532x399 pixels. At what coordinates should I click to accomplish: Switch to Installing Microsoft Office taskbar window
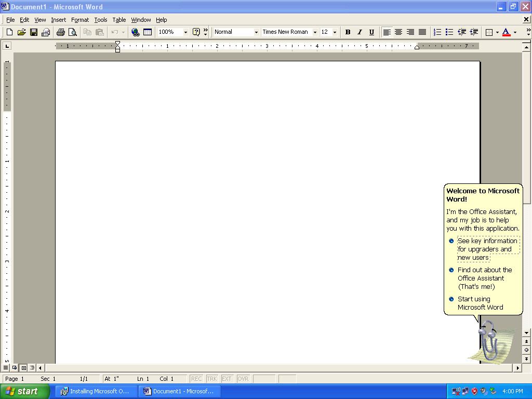click(x=97, y=391)
